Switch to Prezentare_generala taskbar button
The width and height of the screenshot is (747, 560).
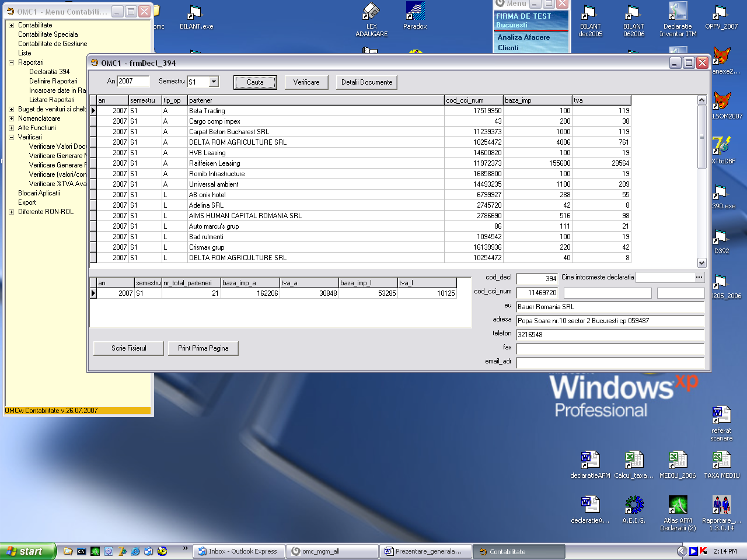[425, 551]
